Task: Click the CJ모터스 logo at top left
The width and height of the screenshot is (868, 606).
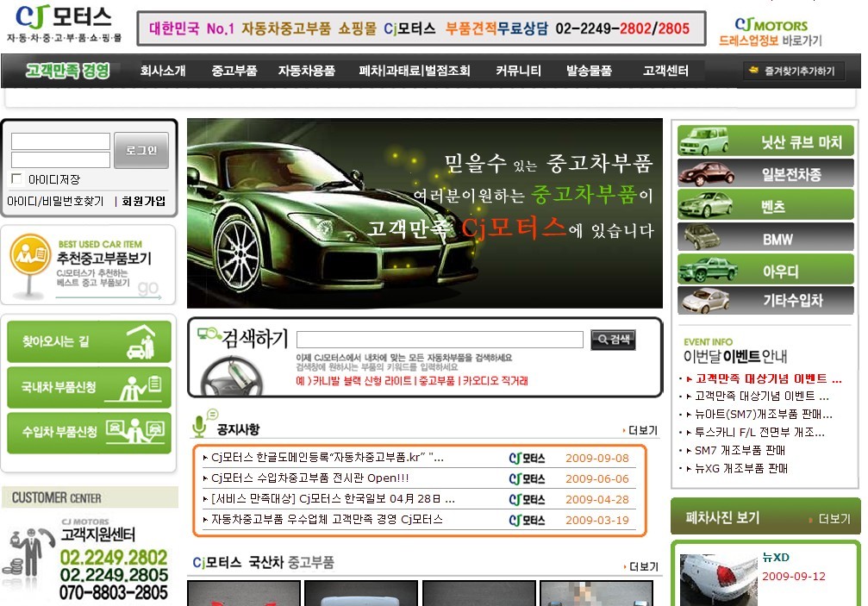Action: point(64,24)
